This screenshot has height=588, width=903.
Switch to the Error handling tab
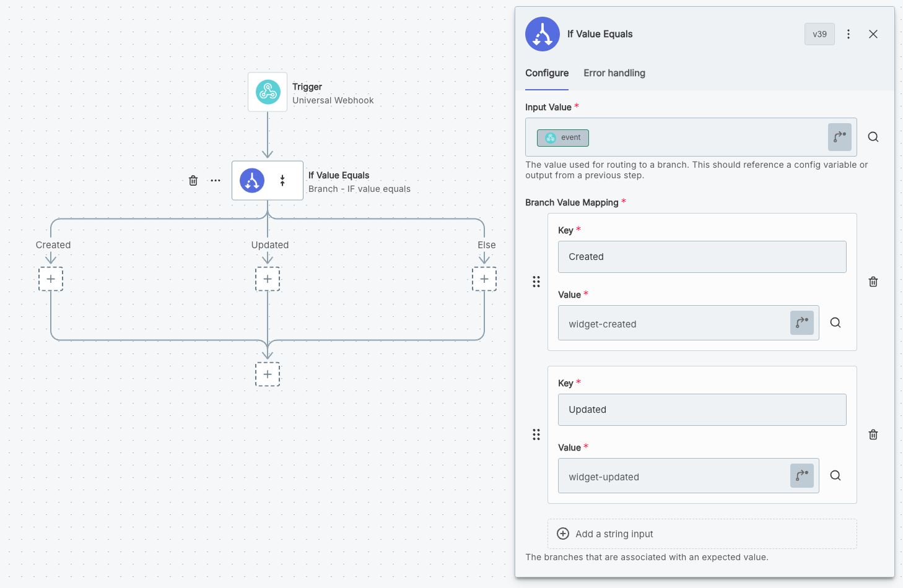(x=614, y=73)
